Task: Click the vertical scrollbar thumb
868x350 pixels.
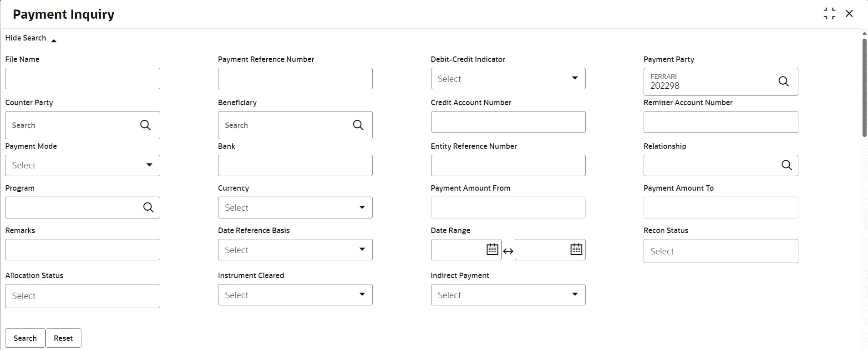Action: point(864,87)
